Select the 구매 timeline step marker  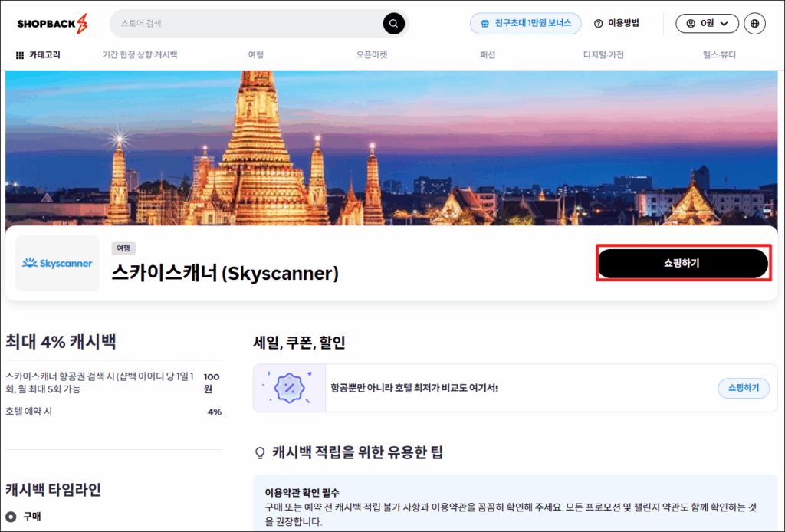coord(11,517)
